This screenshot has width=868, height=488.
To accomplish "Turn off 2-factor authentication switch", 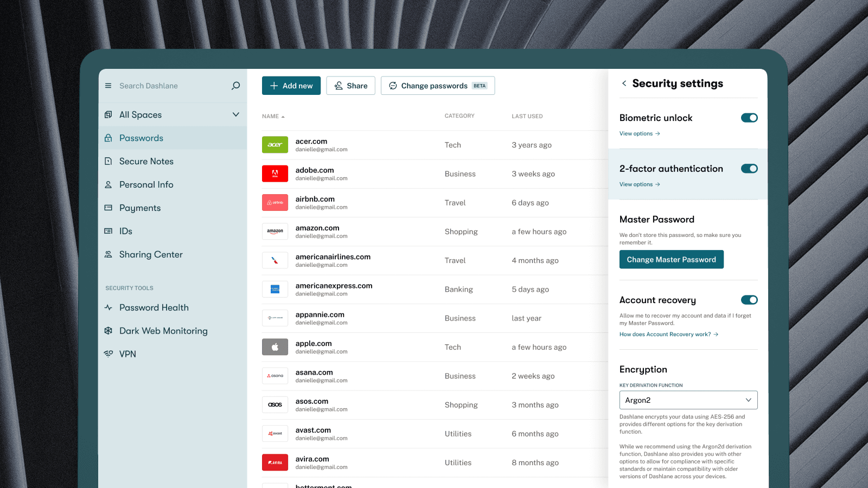I will [x=749, y=169].
